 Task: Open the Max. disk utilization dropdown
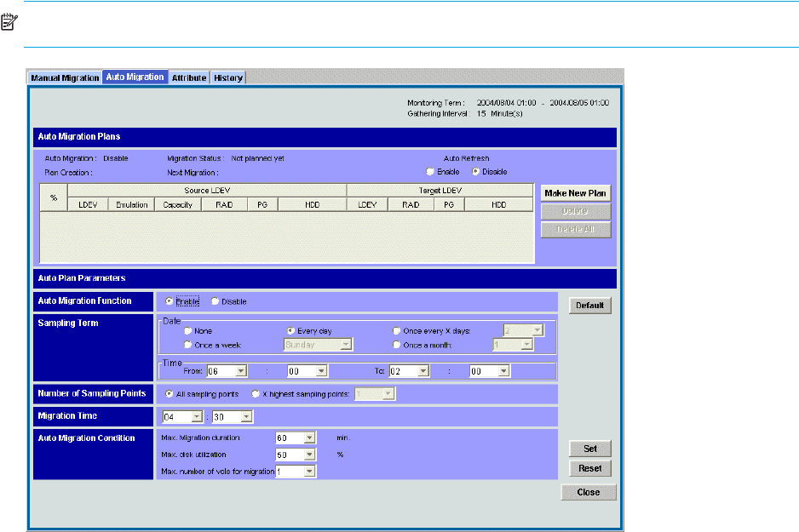tap(309, 455)
